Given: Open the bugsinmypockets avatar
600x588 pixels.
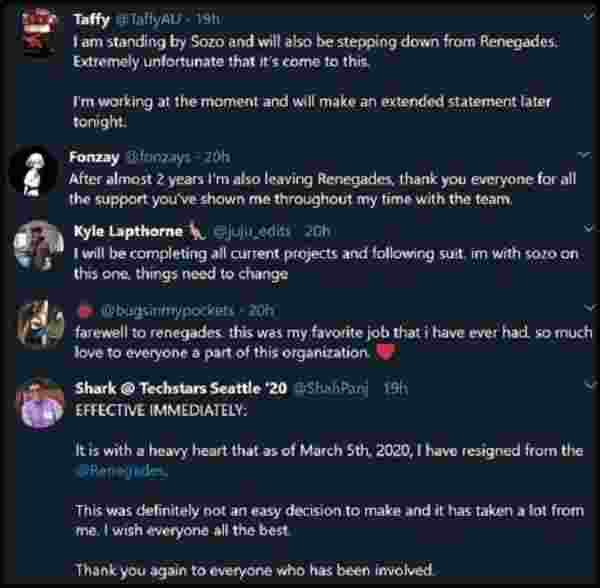Looking at the screenshot, I should (x=40, y=324).
